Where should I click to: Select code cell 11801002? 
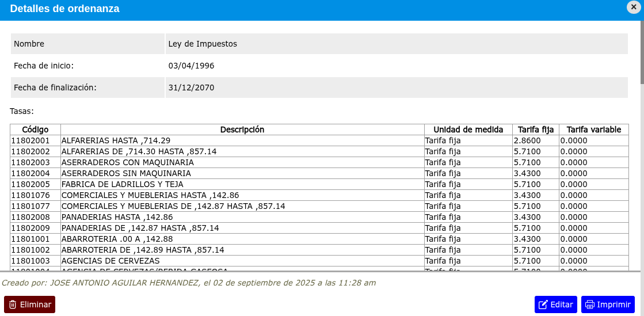pos(35,250)
